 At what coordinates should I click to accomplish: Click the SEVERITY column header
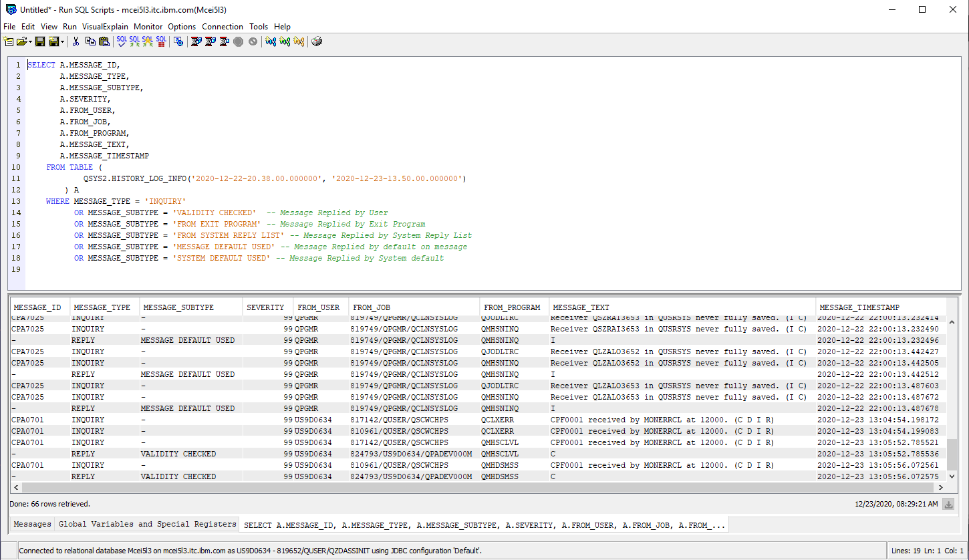[267, 307]
